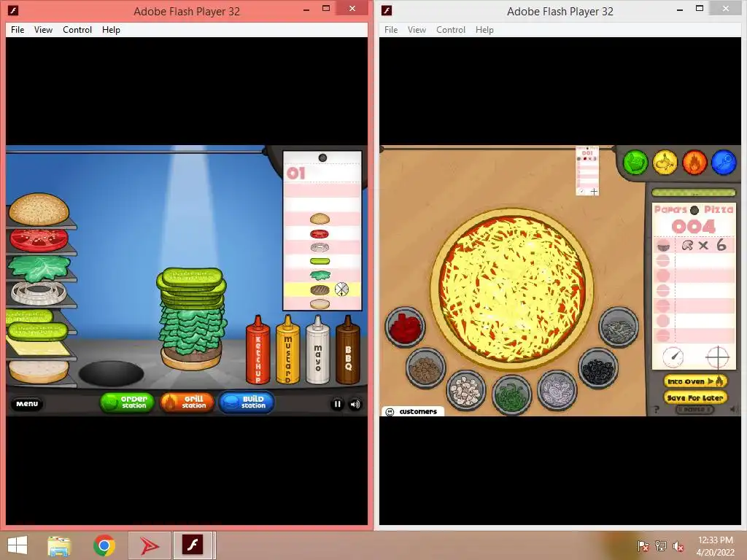Pick the anchovy topping bowl
Image resolution: width=747 pixels, height=560 pixels.
[619, 327]
